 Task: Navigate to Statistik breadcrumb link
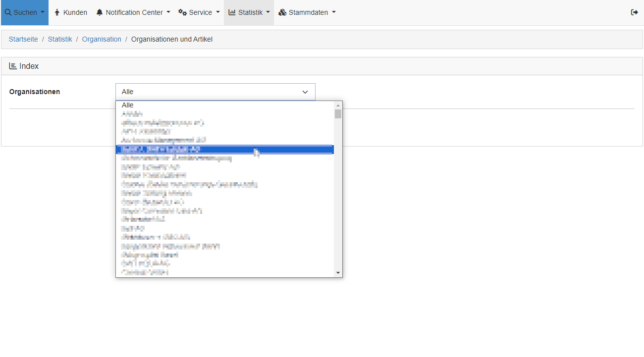60,39
